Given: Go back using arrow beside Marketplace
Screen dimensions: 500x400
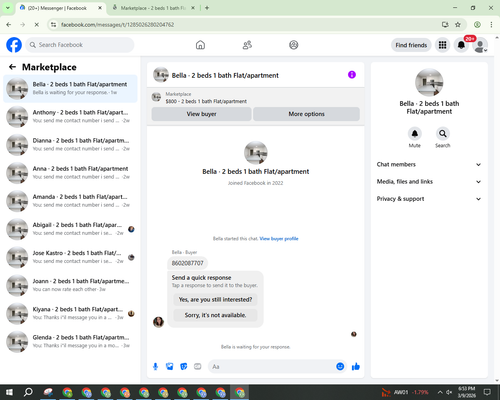Looking at the screenshot, I should click(x=12, y=67).
